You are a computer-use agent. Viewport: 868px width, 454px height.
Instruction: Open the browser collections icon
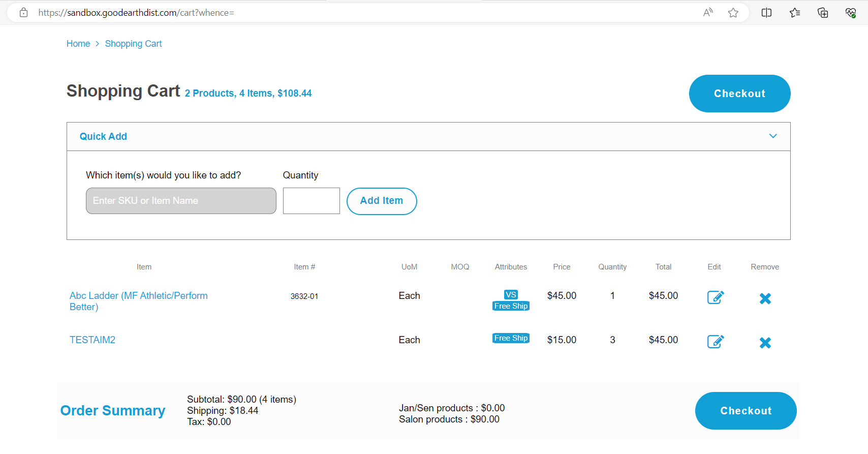click(x=823, y=13)
